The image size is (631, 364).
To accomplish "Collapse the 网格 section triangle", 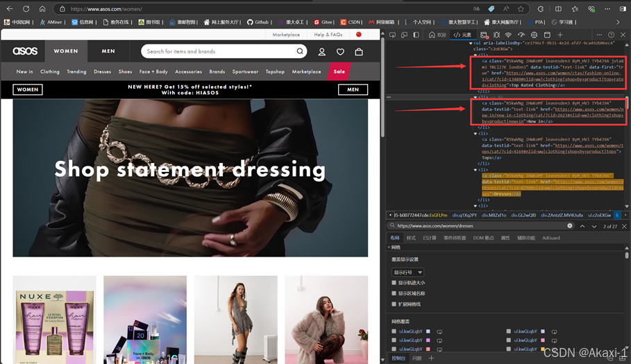I will pyautogui.click(x=389, y=248).
